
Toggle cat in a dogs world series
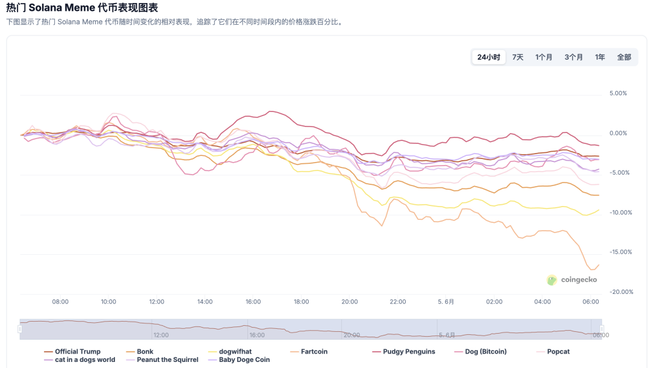point(80,360)
